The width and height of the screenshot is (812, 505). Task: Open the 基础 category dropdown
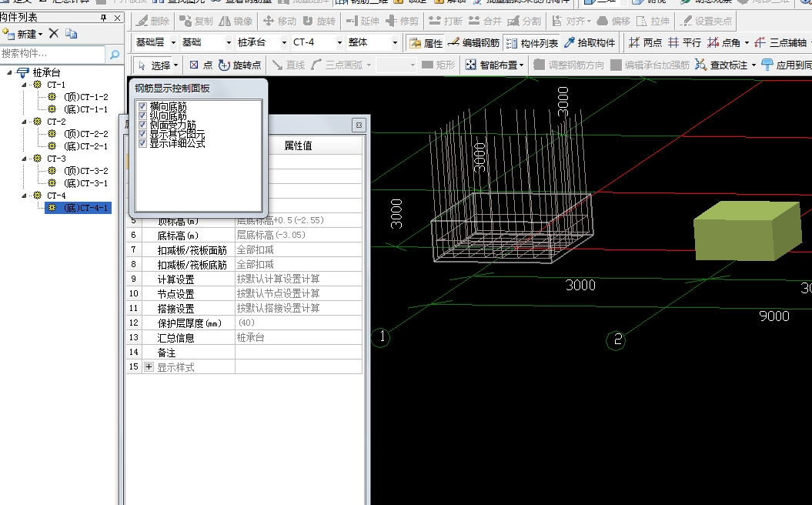[x=229, y=43]
